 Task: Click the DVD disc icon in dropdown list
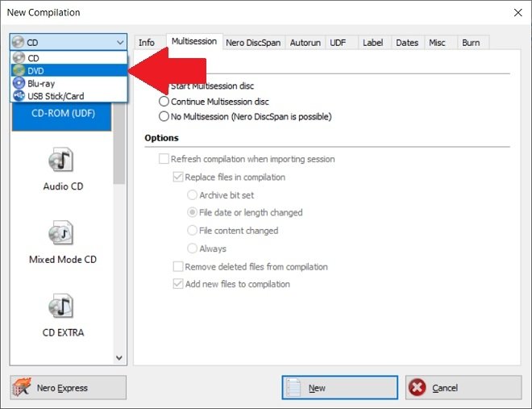pos(19,71)
